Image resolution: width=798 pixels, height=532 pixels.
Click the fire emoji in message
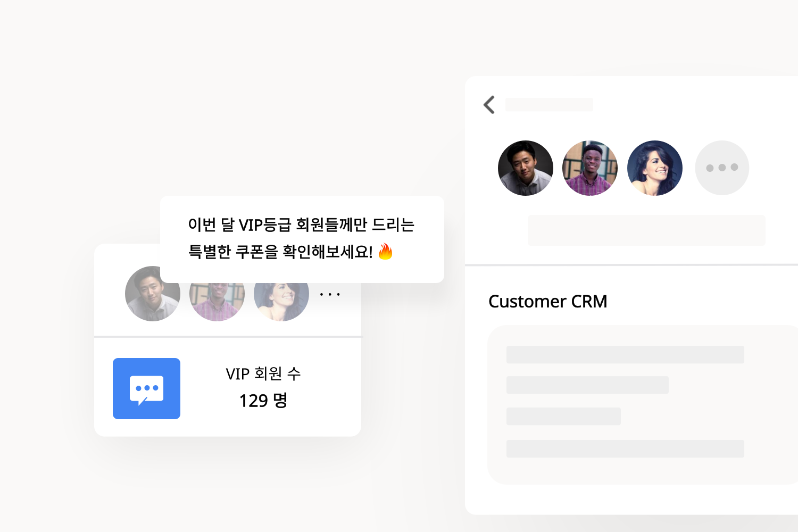(385, 251)
